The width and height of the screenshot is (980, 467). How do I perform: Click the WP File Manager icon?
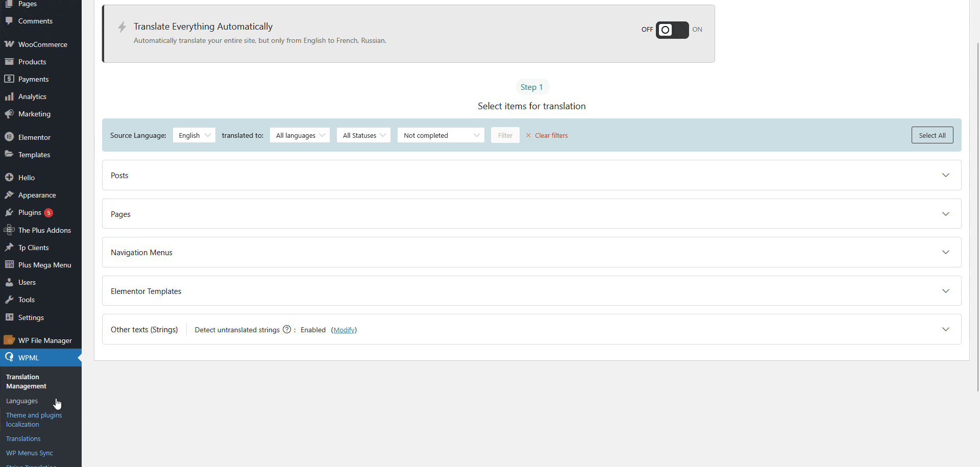9,340
